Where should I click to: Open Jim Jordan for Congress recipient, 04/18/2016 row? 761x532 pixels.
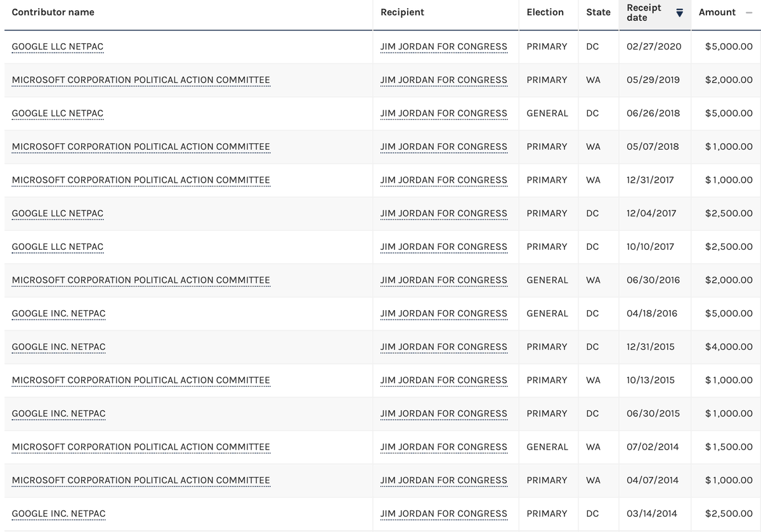[x=444, y=313]
